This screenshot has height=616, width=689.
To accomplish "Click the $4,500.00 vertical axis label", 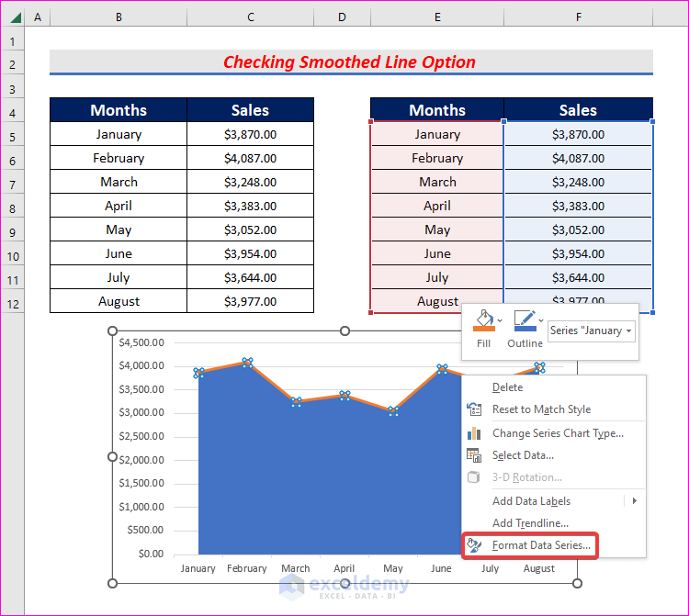I will pyautogui.click(x=141, y=342).
